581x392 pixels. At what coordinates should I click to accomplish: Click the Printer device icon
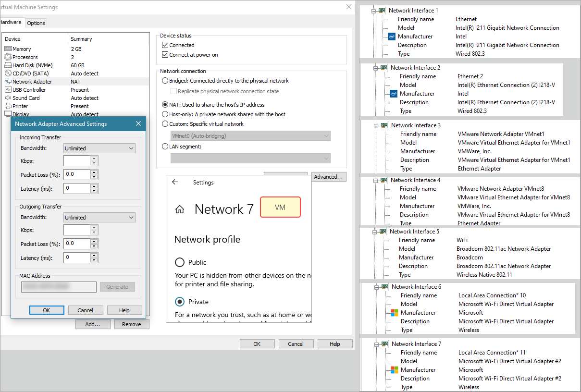point(8,106)
